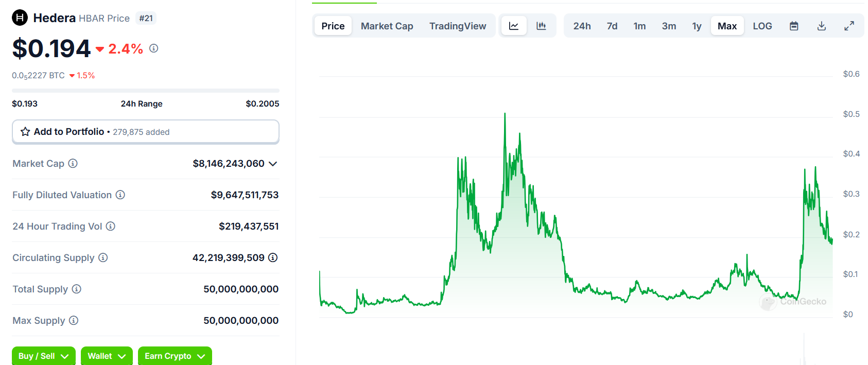Select 3m chart range

tap(669, 26)
